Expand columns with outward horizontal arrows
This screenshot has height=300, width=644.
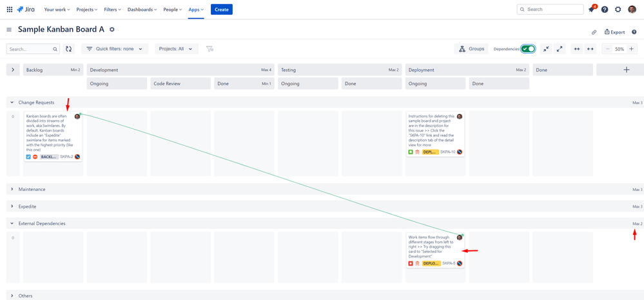tap(590, 49)
